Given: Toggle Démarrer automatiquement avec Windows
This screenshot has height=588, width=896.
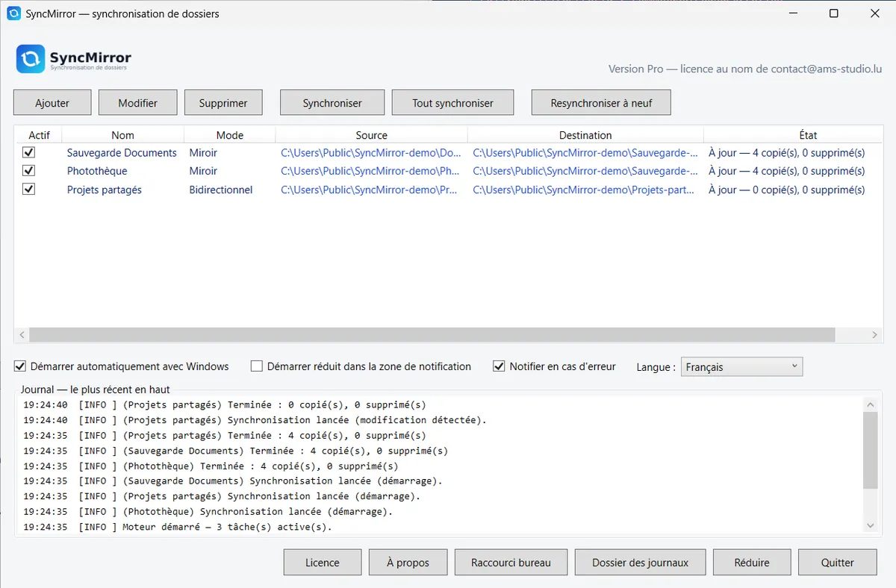Looking at the screenshot, I should click(x=20, y=366).
